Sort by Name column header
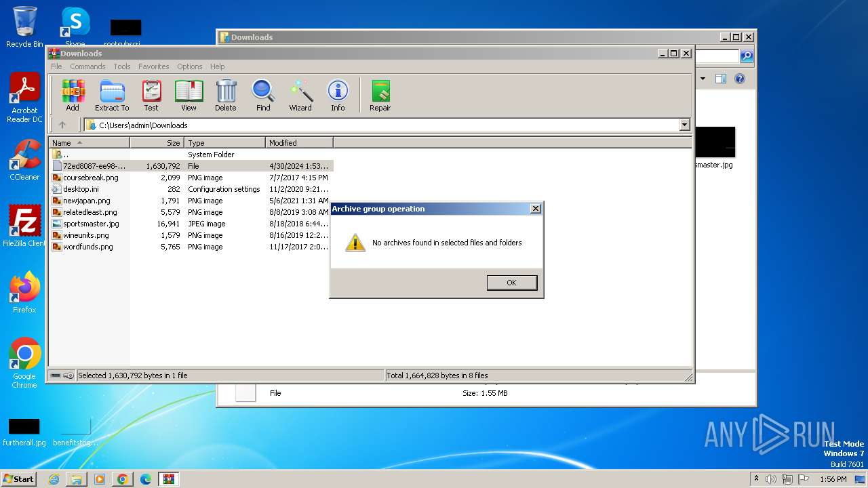The height and width of the screenshot is (488, 868). [89, 143]
